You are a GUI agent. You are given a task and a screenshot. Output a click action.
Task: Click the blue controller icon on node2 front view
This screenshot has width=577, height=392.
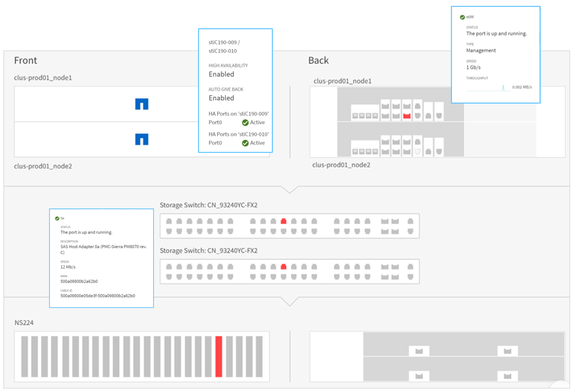click(142, 138)
